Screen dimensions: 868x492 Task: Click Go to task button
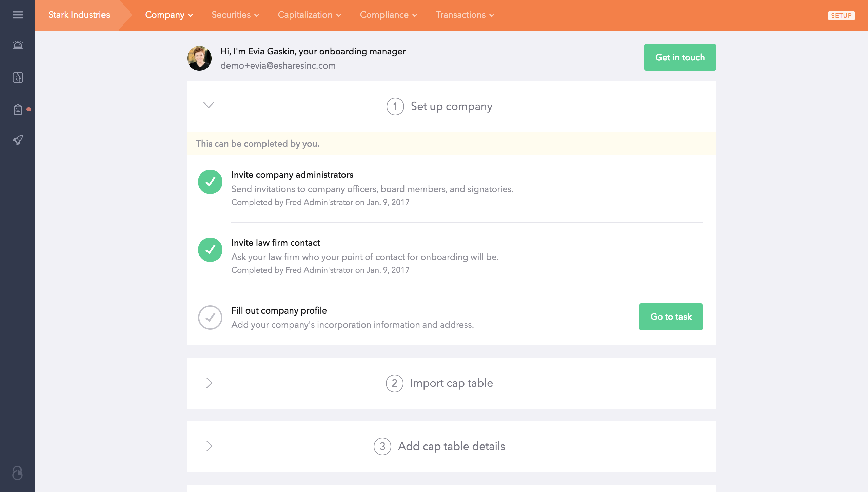point(671,317)
